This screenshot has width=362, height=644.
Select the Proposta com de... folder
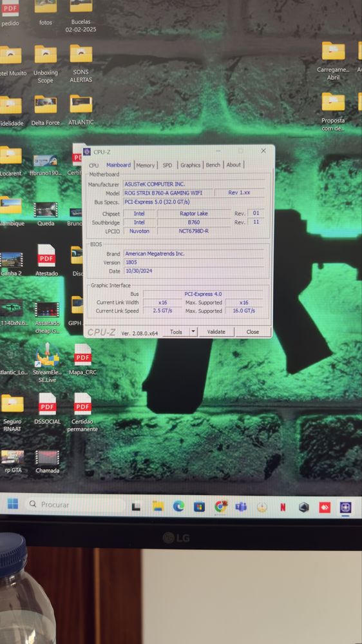click(333, 112)
